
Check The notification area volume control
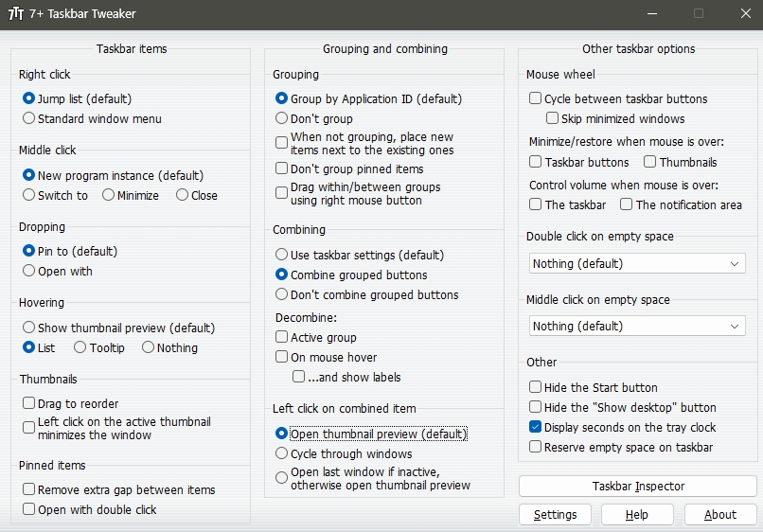[x=681, y=204]
